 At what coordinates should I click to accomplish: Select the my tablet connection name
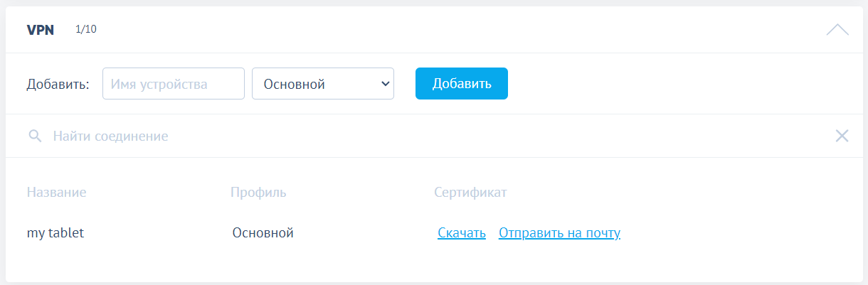click(55, 233)
